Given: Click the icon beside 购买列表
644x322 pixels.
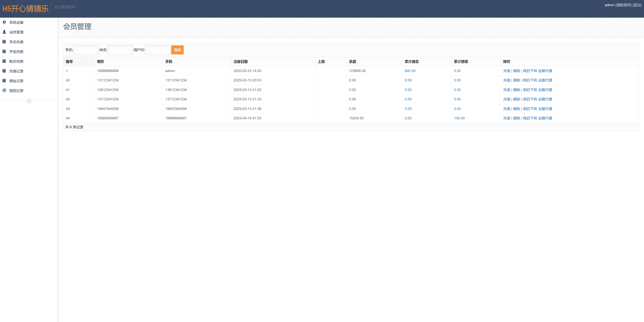Looking at the screenshot, I should pyautogui.click(x=4, y=61).
